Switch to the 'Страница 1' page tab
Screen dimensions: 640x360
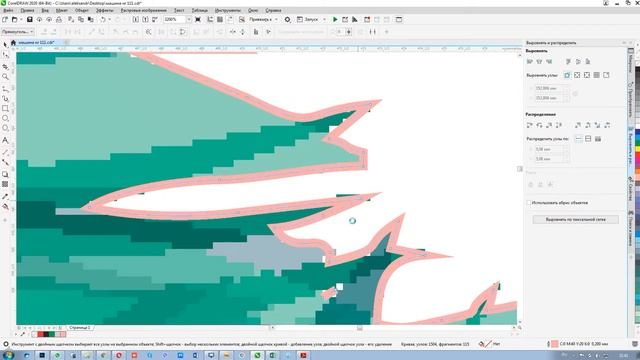coord(79,327)
